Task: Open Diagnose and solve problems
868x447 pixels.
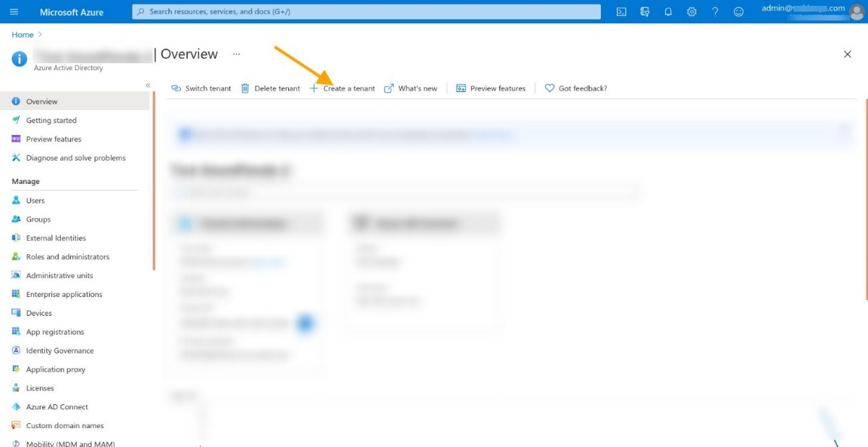Action: click(75, 158)
